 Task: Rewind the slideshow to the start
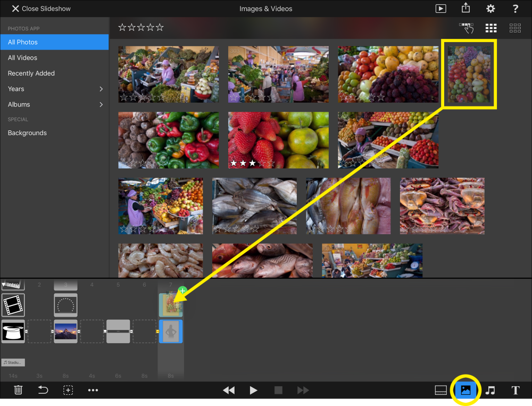click(229, 390)
